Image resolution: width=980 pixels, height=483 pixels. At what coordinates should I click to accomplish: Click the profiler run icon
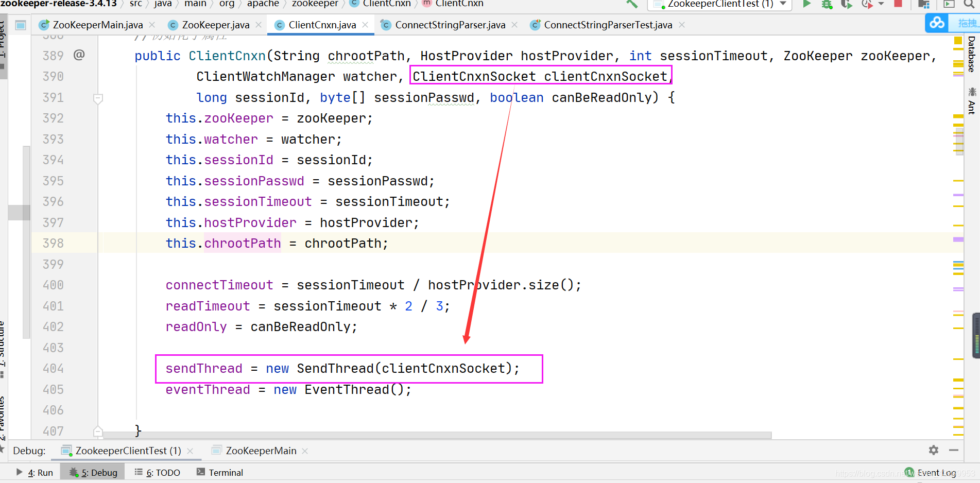click(x=867, y=4)
